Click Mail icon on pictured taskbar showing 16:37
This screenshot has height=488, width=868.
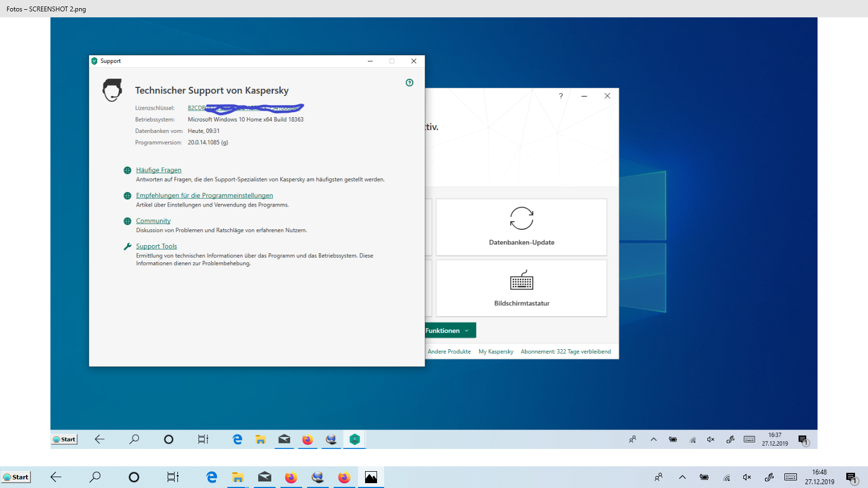click(284, 439)
